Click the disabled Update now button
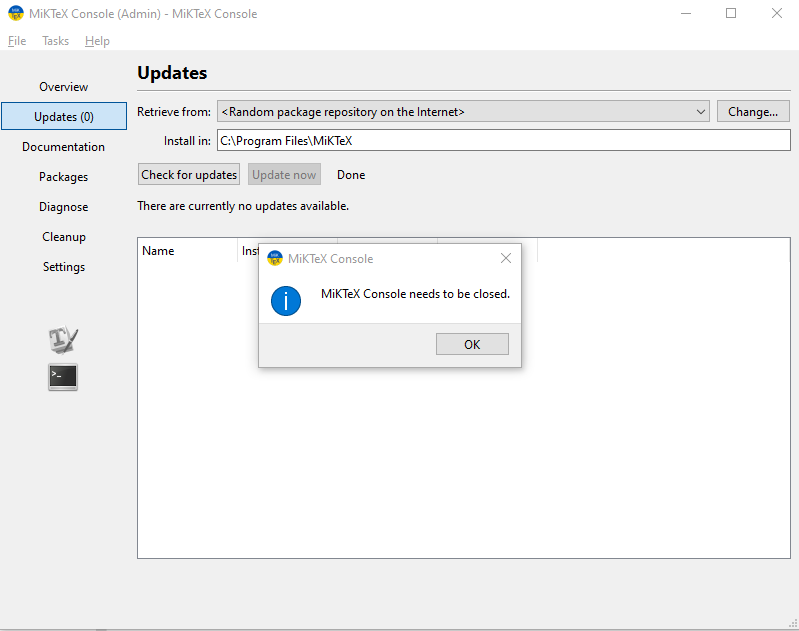The image size is (799, 631). 284,175
